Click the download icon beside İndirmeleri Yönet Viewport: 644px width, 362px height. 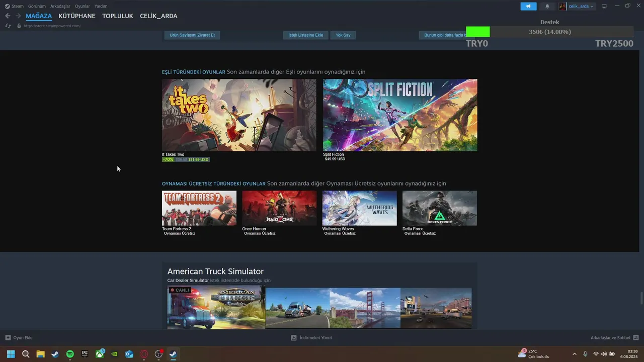pyautogui.click(x=294, y=338)
